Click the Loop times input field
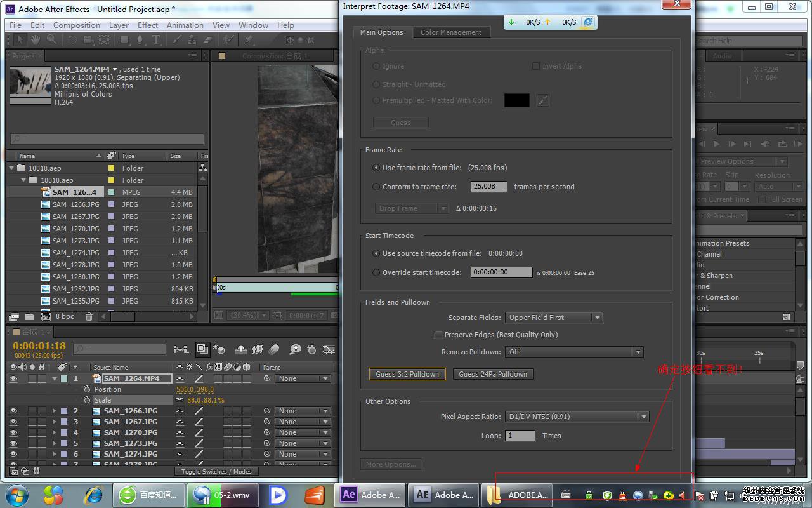The image size is (812, 508). 520,436
